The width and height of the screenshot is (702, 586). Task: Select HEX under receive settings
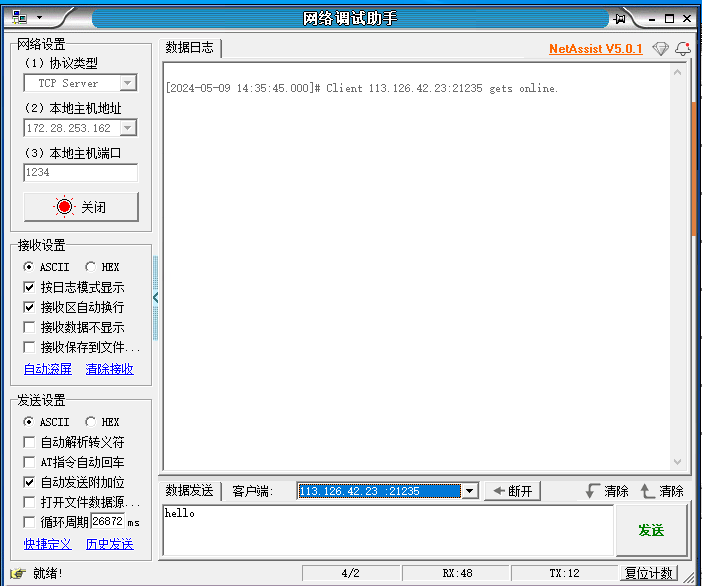pyautogui.click(x=102, y=267)
